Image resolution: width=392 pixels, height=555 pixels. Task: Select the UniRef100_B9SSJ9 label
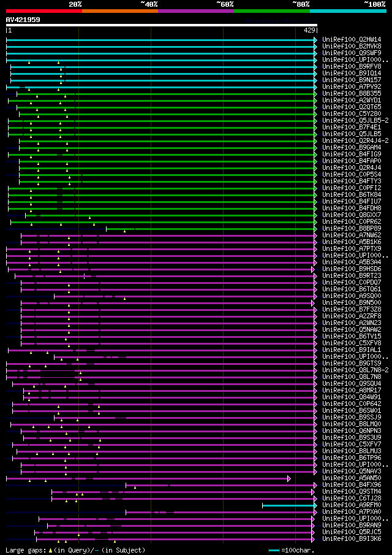coord(352,417)
